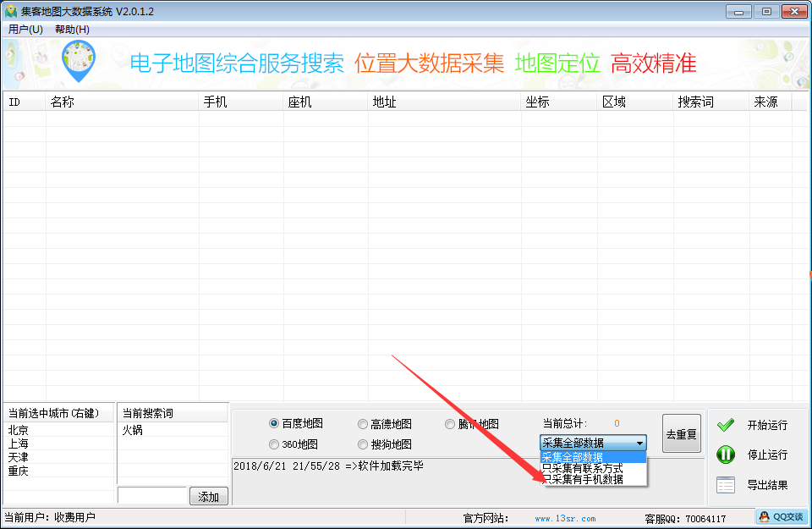Select 上海 in city list
812x529 pixels.
[18, 444]
